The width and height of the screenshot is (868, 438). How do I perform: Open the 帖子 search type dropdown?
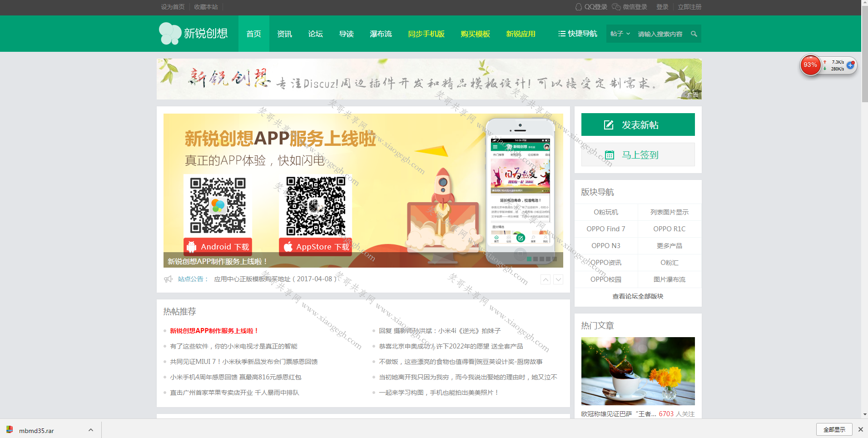620,34
